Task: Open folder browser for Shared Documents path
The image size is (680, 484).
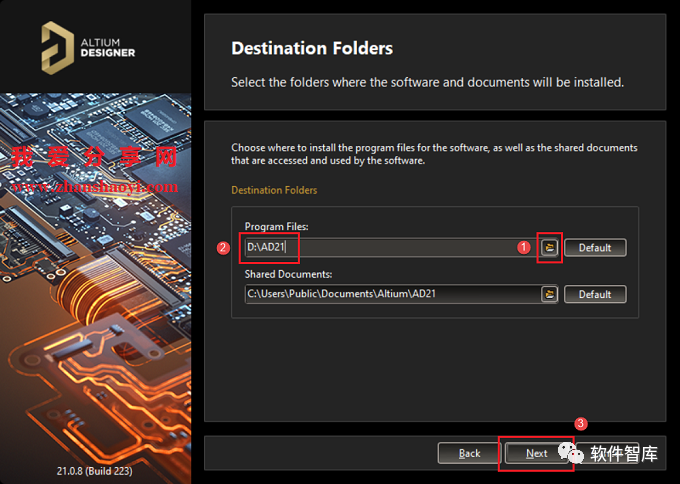Action: [549, 294]
